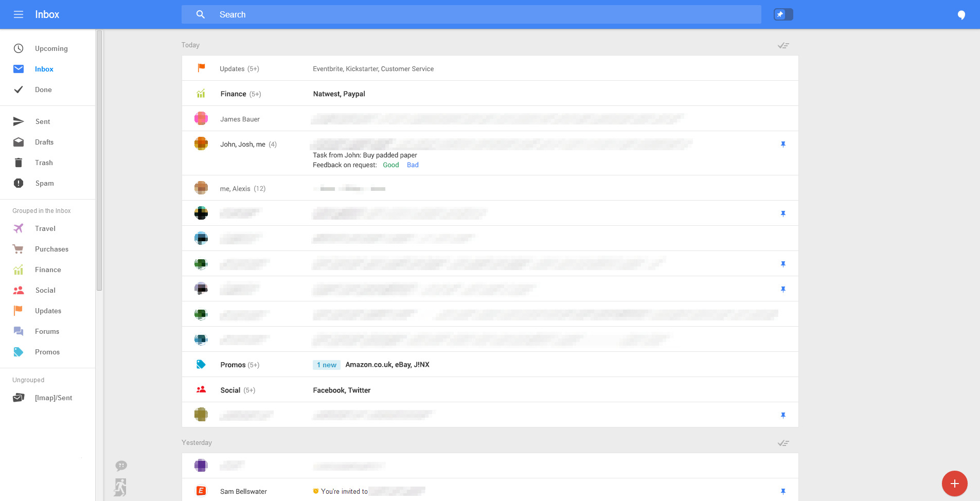The height and width of the screenshot is (501, 980).
Task: Click the sign-out exit icon
Action: [x=120, y=486]
